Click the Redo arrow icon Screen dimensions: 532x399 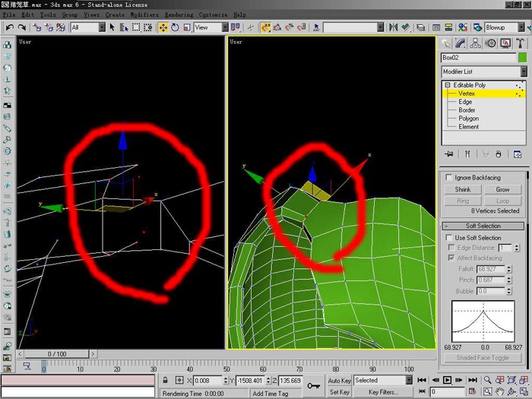(22, 27)
